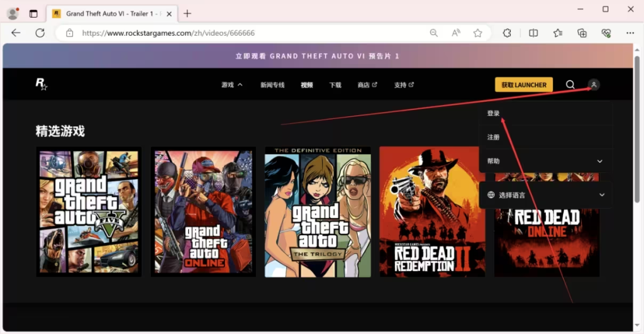The width and height of the screenshot is (644, 334).
Task: Open GTA The Trilogy Definitive Edition cover
Action: point(318,211)
